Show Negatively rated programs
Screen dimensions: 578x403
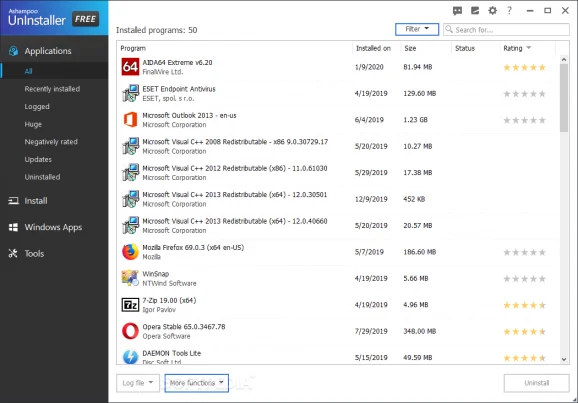pos(51,142)
